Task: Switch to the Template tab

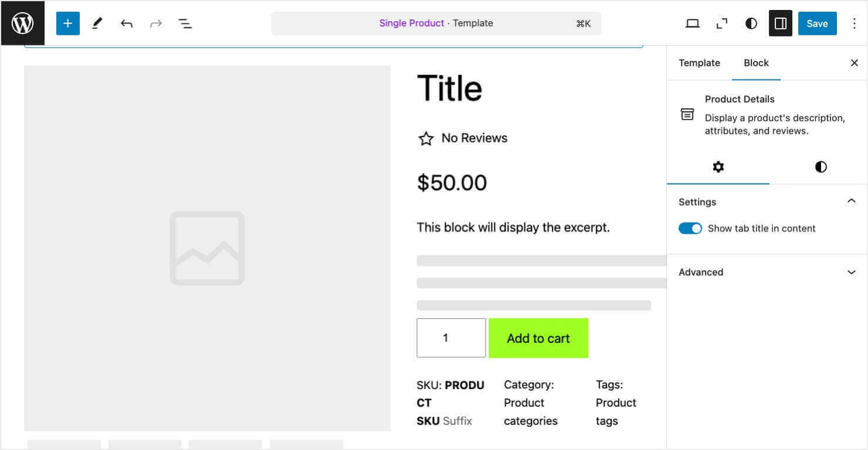Action: (x=699, y=63)
